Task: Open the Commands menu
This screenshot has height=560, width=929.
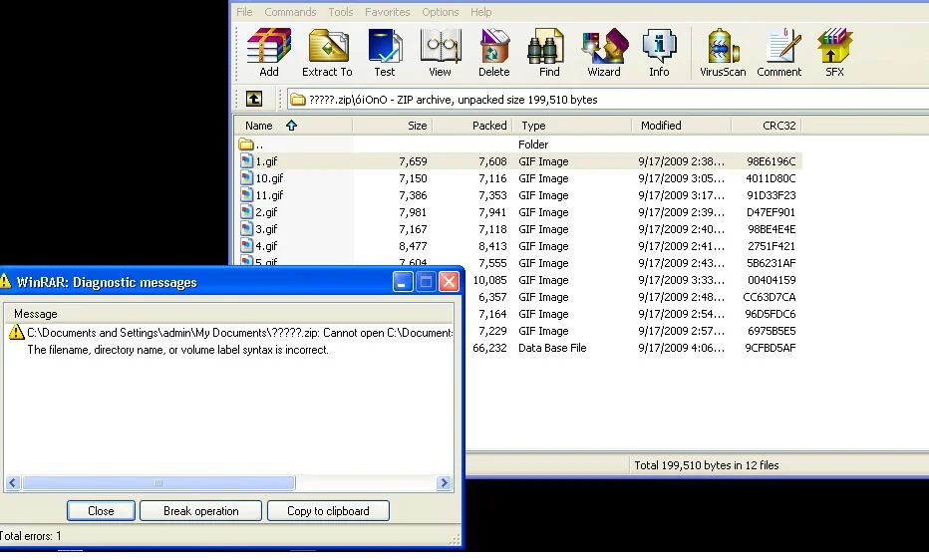Action: [290, 12]
